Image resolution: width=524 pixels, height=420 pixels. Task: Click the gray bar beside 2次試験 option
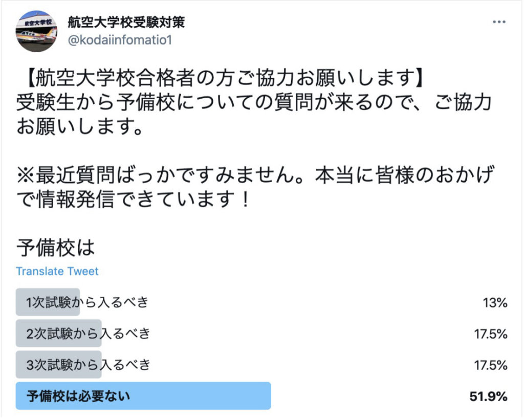(x=59, y=334)
